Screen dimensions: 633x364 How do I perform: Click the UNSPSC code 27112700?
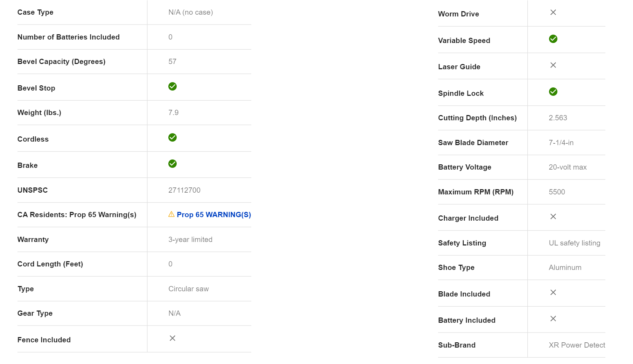184,190
